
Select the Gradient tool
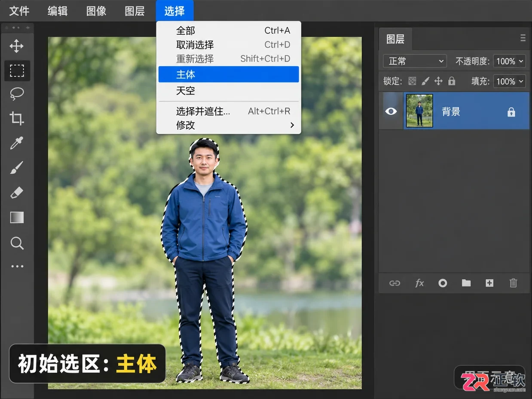click(17, 218)
